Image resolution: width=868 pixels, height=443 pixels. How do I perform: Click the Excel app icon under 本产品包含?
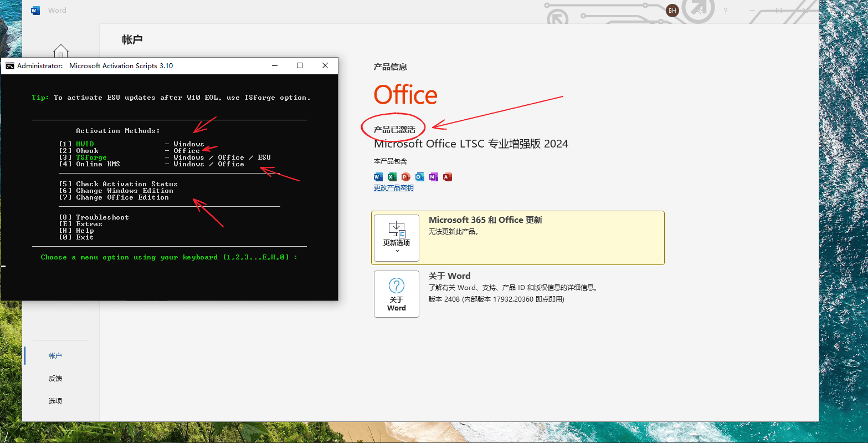(x=392, y=177)
